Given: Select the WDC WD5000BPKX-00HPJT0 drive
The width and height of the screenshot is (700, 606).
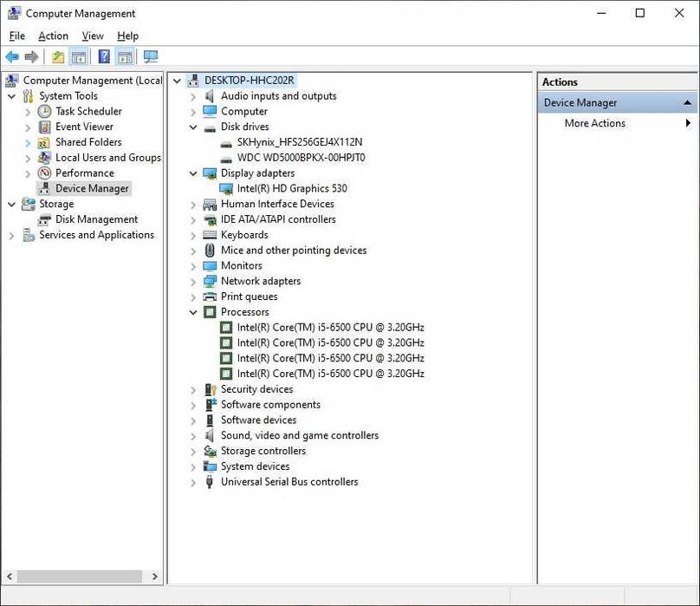Looking at the screenshot, I should tap(301, 158).
